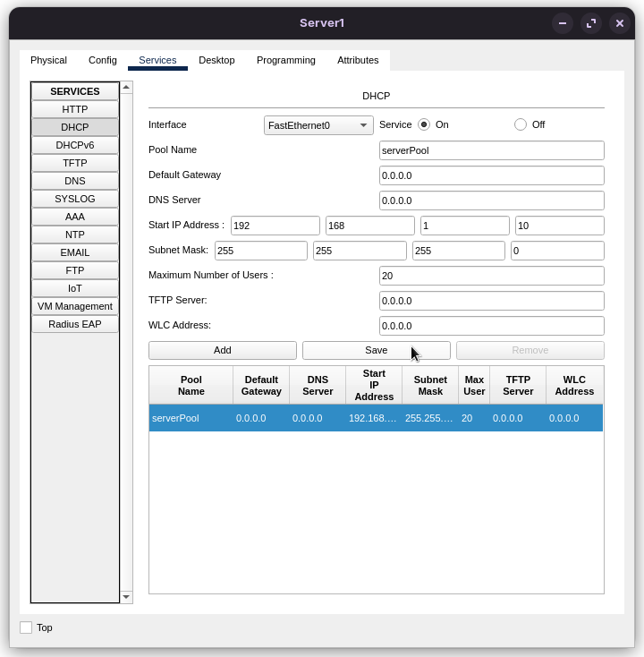Screen dimensions: 644x657
Task: Select VM Management service
Action: point(75,307)
